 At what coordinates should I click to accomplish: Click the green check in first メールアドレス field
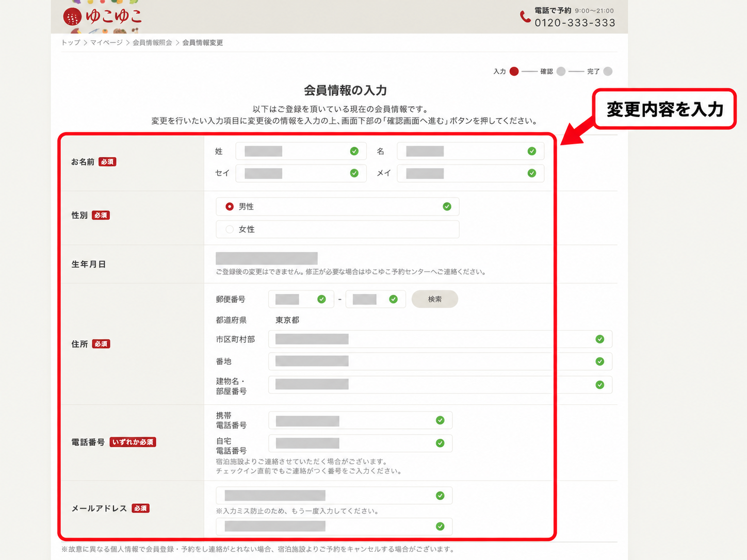point(440,496)
